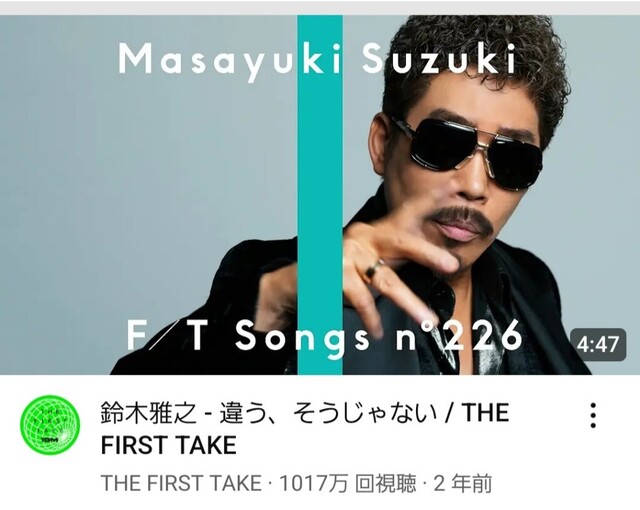Click the gray bar above the thumbnail
The width and height of the screenshot is (640, 510).
[x=320, y=7]
